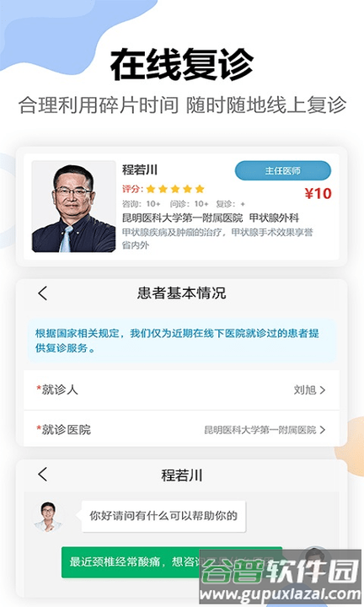Viewport: 364px width, 607px height.
Task: Click the 程若川 chat title
Action: tap(181, 475)
